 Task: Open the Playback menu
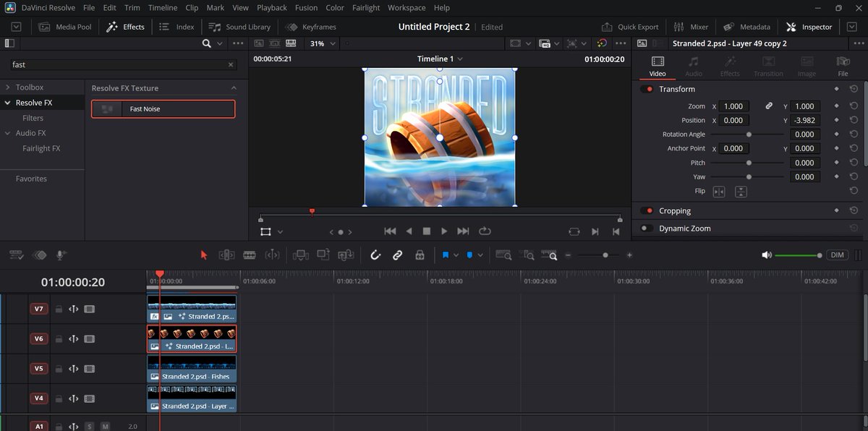(272, 8)
